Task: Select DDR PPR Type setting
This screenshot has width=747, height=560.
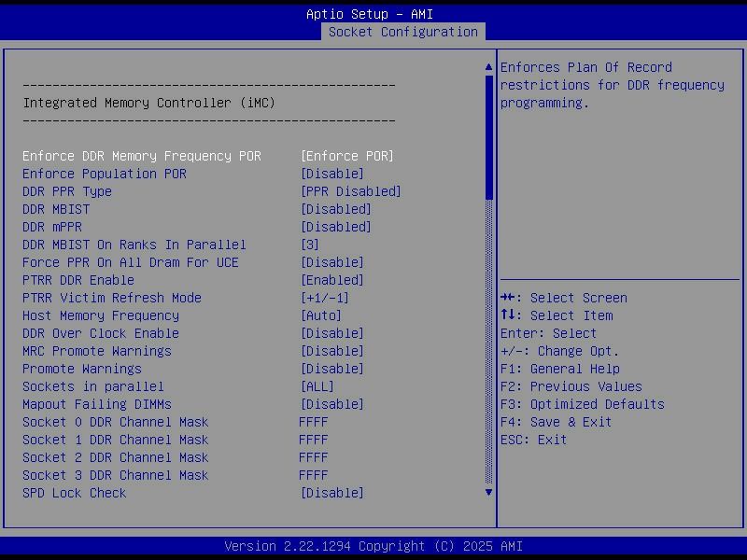Action: 67,191
